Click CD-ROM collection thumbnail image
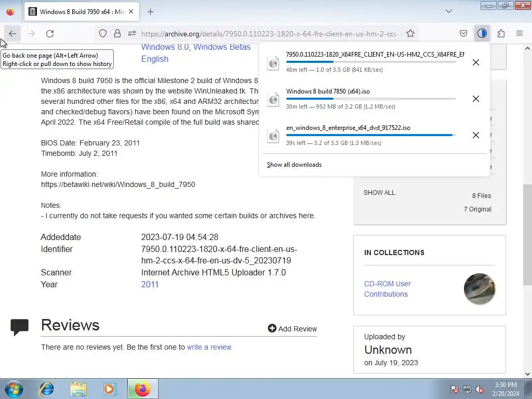Screen dimensions: 532x399 click(x=479, y=289)
